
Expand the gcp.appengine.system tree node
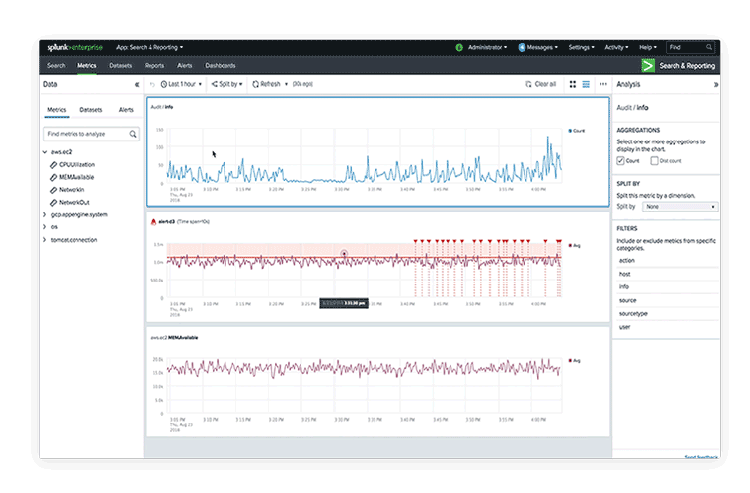click(45, 214)
